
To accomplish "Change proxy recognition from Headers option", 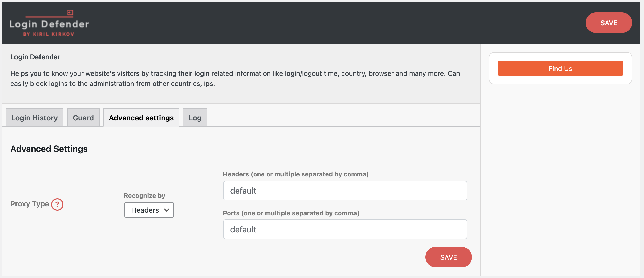I will point(149,210).
